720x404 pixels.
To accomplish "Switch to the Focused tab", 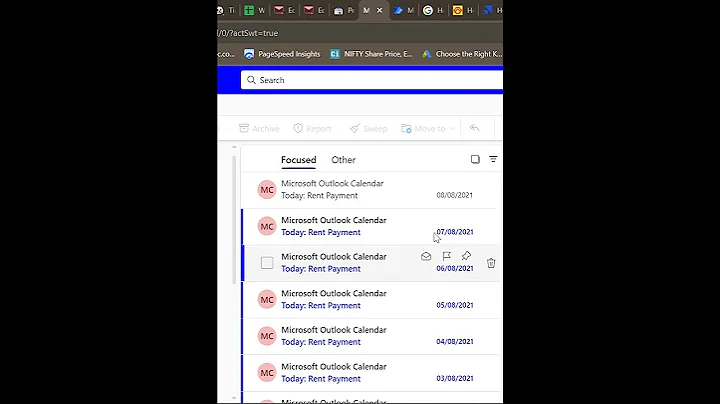I will (x=298, y=160).
